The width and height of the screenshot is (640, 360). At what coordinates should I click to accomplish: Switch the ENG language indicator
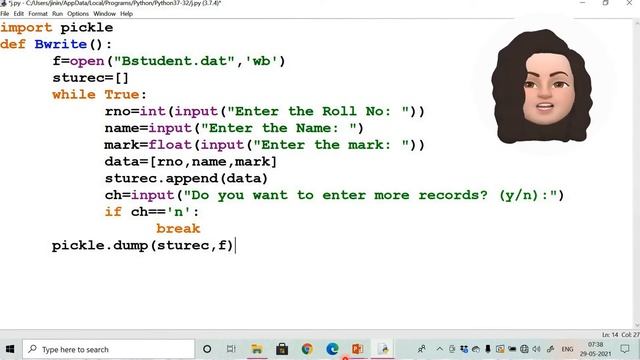[567, 349]
